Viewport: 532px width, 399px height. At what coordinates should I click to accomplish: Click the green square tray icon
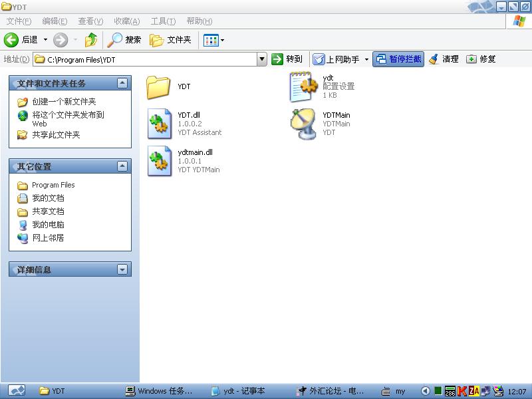pyautogui.click(x=438, y=391)
